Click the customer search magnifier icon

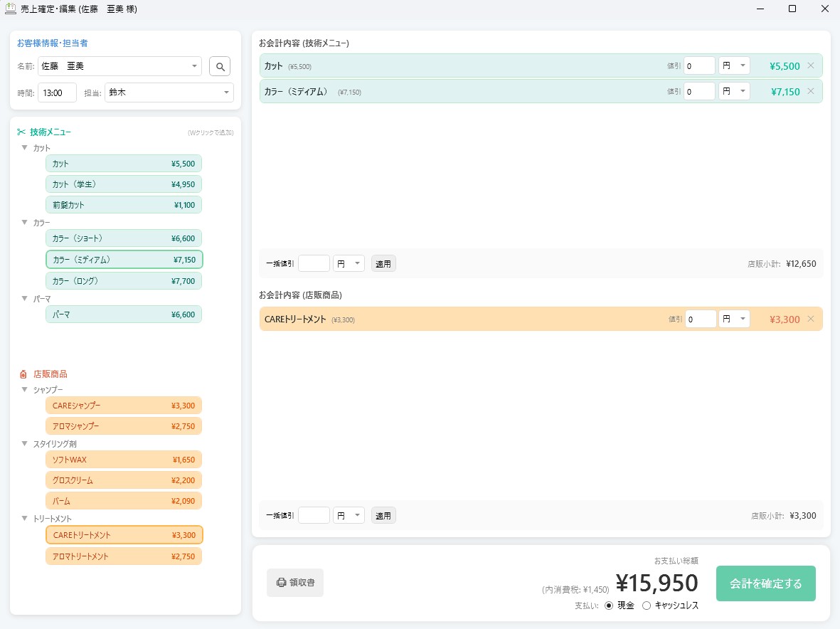220,67
